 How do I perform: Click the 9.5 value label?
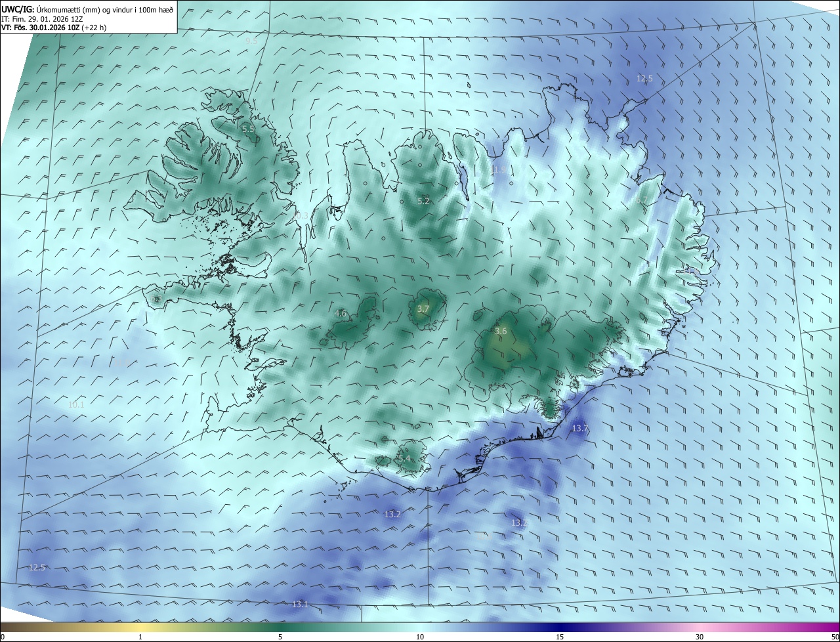(x=251, y=41)
